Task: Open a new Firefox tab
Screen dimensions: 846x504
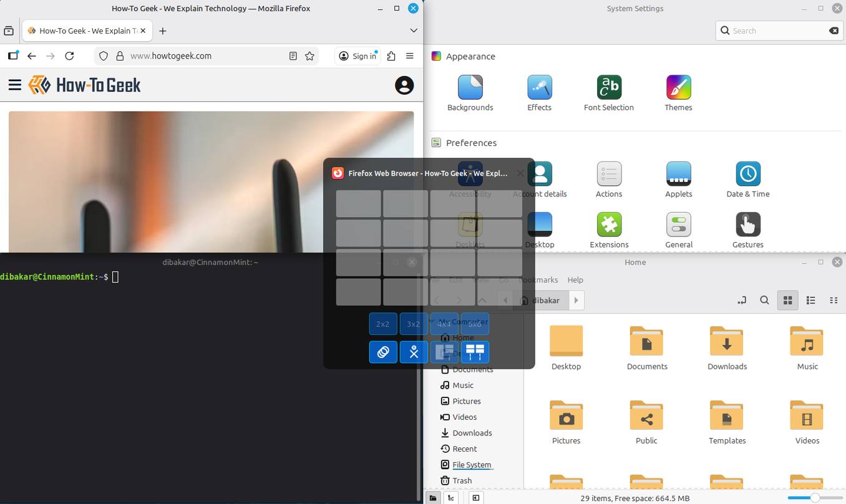Action: point(163,31)
